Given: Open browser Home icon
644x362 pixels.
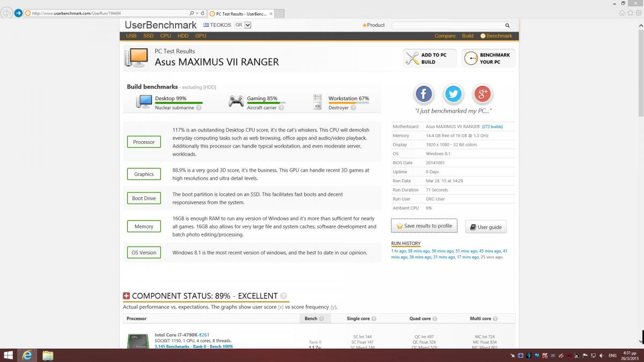Looking at the screenshot, I should [x=622, y=13].
